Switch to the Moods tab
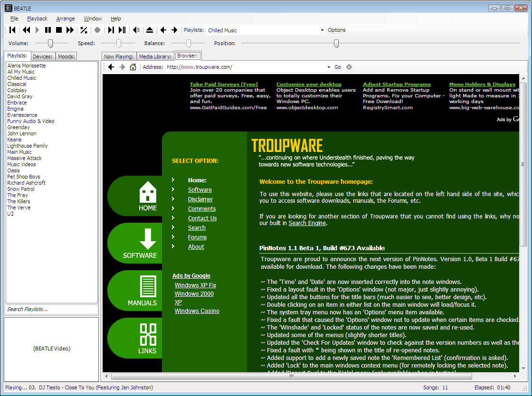Image resolution: width=532 pixels, height=396 pixels. (x=66, y=57)
